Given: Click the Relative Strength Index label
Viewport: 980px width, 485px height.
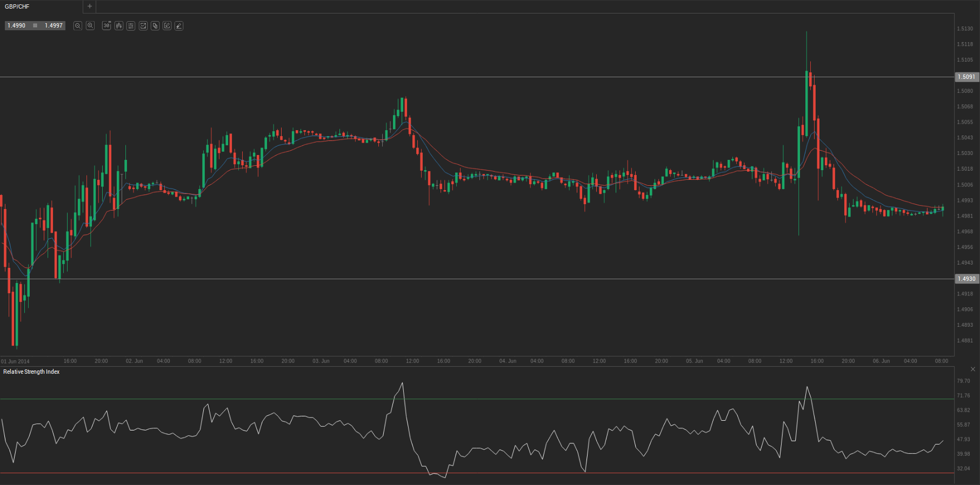Looking at the screenshot, I should (31, 372).
